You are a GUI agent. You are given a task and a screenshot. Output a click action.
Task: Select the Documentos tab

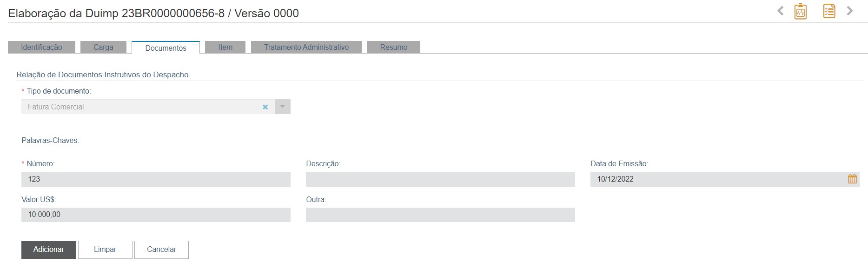tap(166, 47)
